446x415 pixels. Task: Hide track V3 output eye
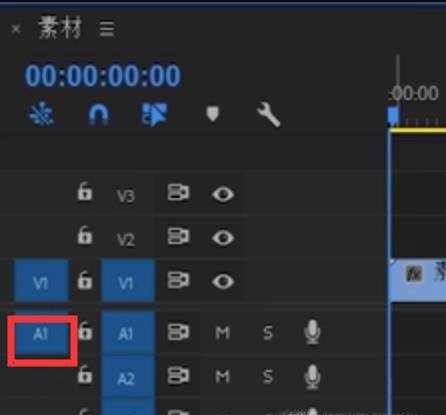[223, 194]
